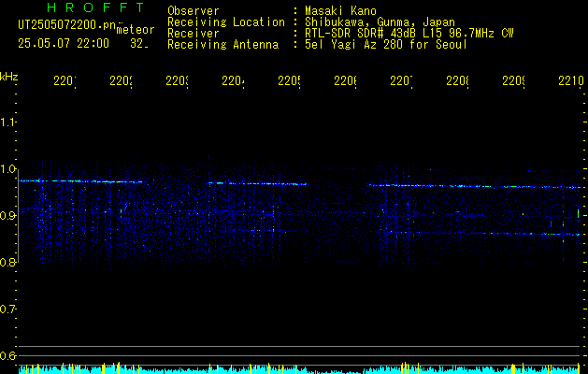Viewport: 588px width, 374px height.
Task: Click the 0.9 kHz frequency axis label
Action: tap(7, 216)
